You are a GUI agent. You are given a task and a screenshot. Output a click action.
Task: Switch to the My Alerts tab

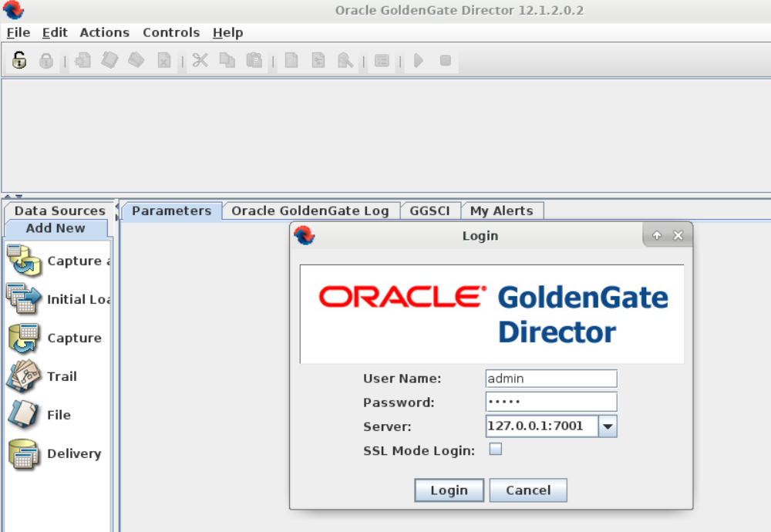point(502,211)
